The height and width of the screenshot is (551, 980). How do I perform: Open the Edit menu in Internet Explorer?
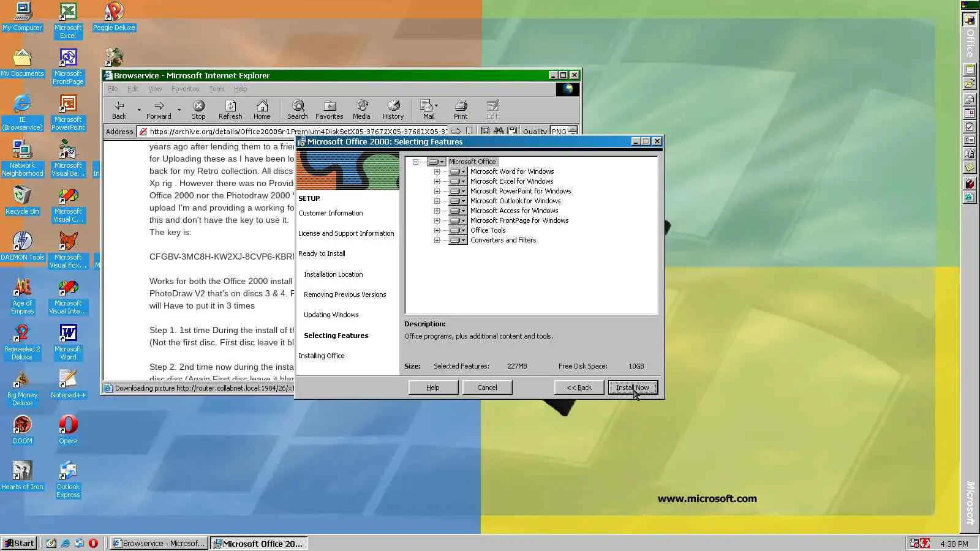(133, 89)
